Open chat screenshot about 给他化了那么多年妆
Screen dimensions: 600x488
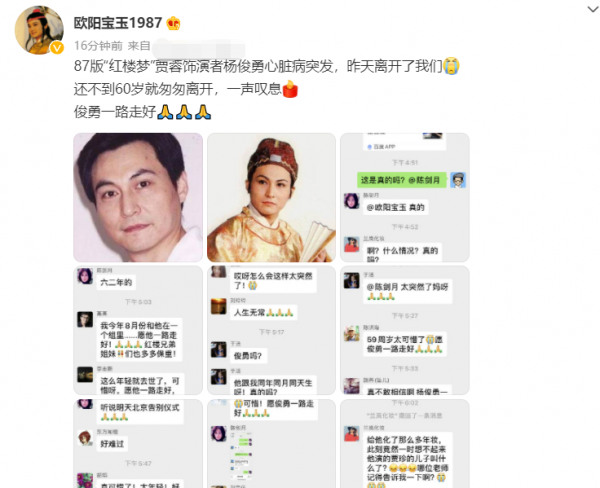coord(405,443)
